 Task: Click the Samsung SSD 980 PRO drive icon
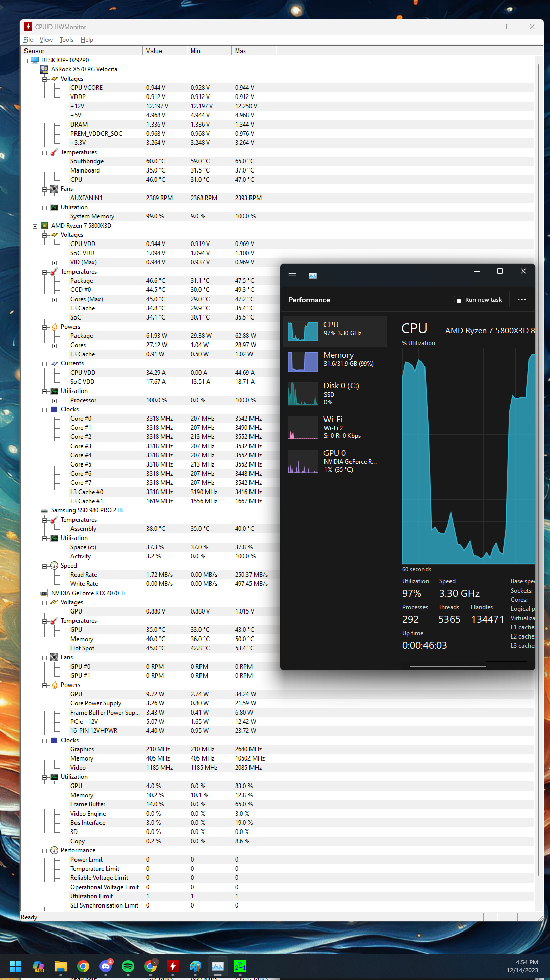point(44,510)
